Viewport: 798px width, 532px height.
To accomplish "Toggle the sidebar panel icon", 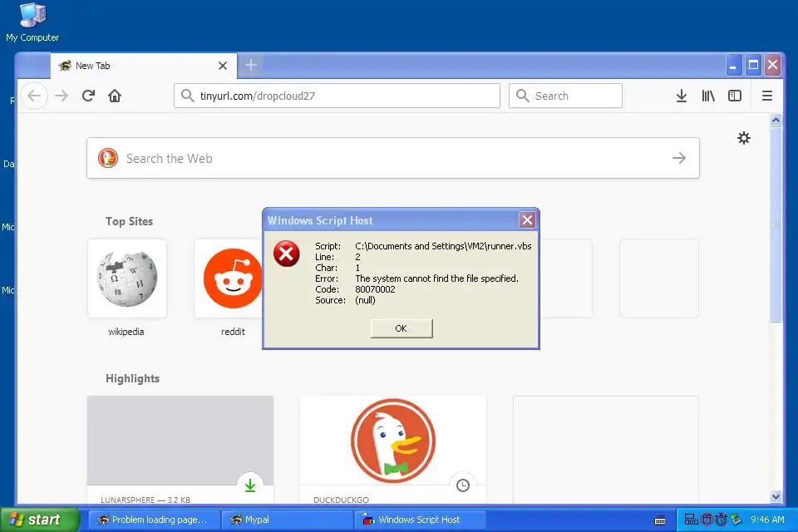I will (x=735, y=96).
